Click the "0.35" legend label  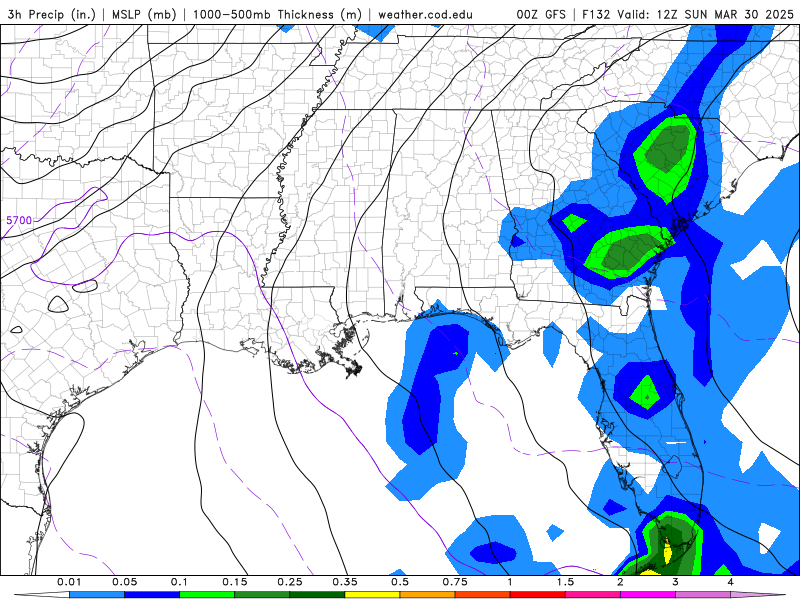coord(345,582)
